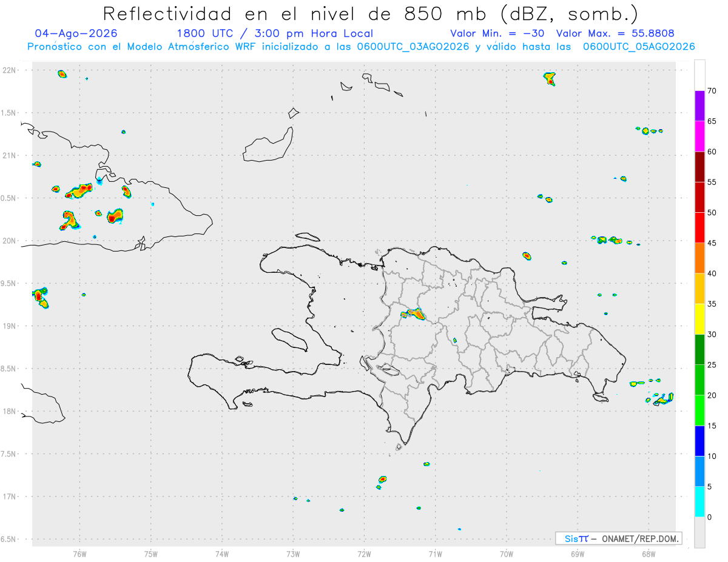Click the colorbar tick label "40"
The image size is (728, 562).
[712, 273]
